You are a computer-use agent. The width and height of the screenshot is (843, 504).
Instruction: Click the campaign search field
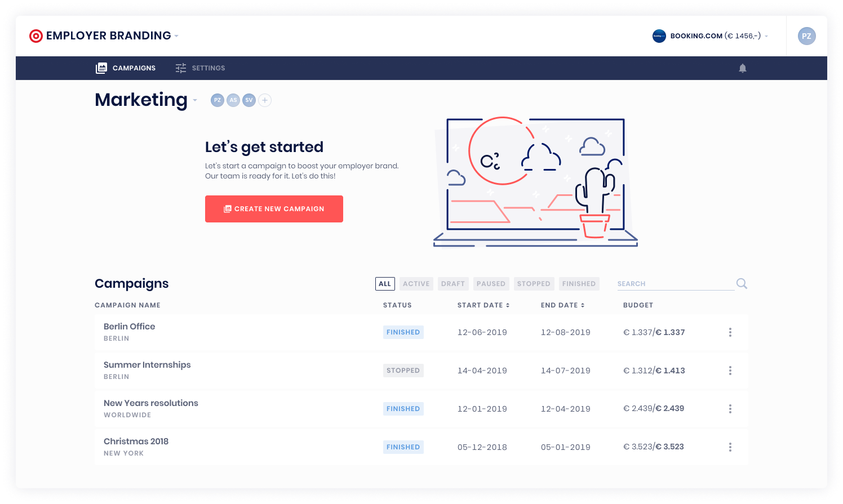pos(676,284)
